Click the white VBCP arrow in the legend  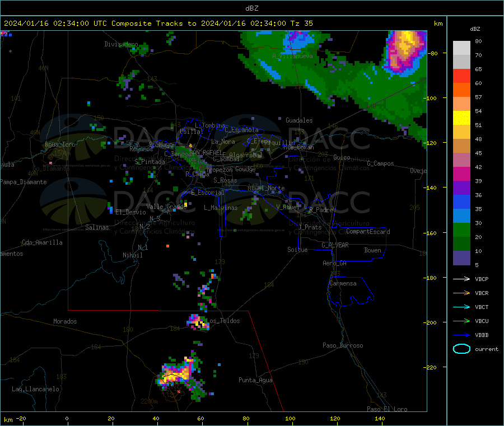pyautogui.click(x=461, y=279)
